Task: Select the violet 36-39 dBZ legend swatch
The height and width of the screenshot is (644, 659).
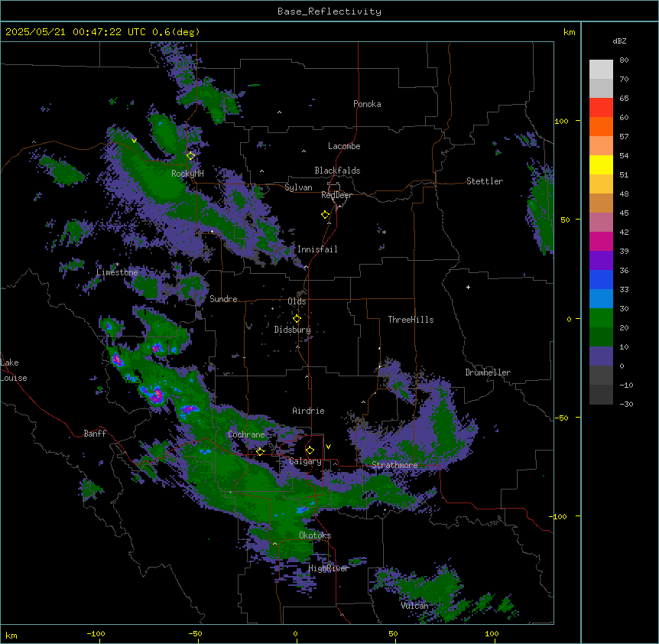Action: 601,261
